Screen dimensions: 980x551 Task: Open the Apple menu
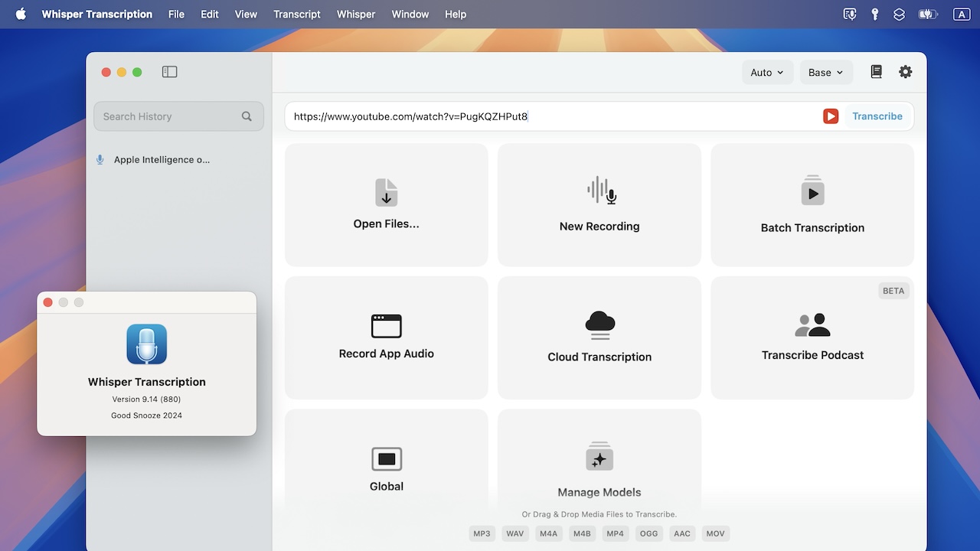click(x=21, y=14)
